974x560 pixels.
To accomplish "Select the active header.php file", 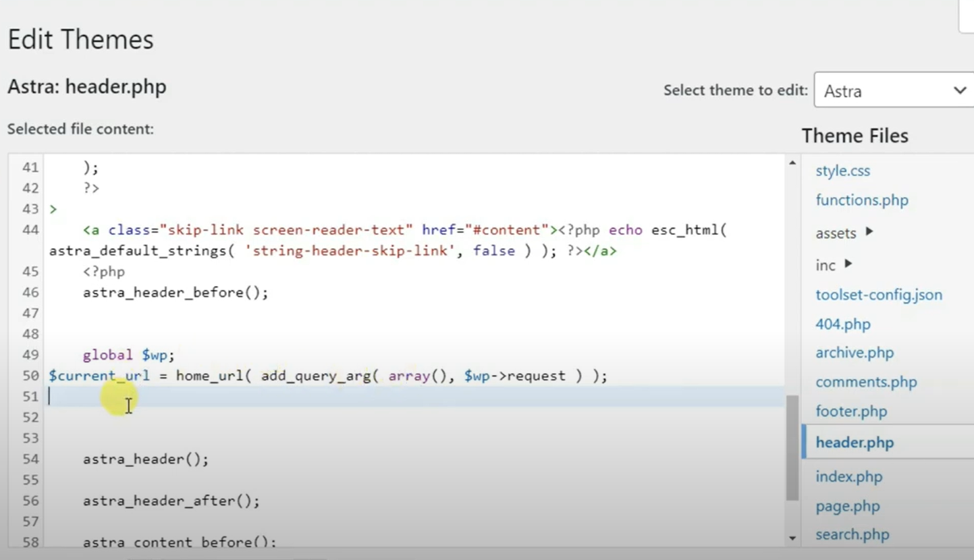I will [x=854, y=443].
